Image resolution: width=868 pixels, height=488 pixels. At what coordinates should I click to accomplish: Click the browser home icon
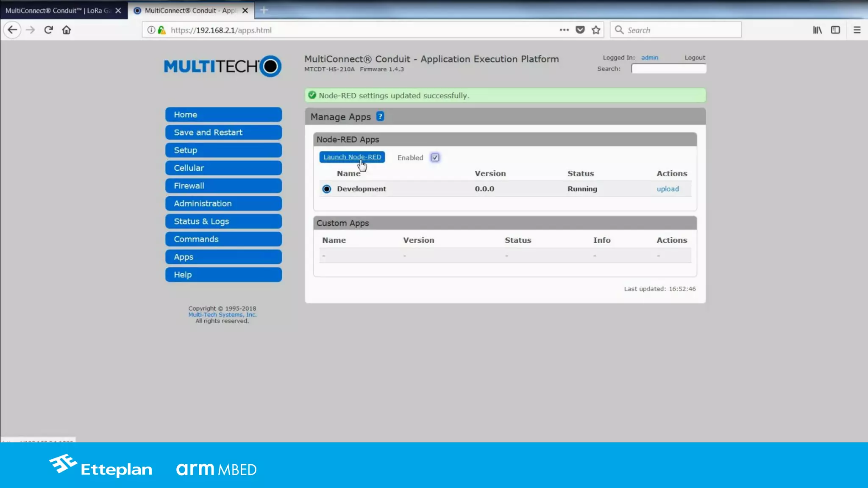tap(67, 30)
